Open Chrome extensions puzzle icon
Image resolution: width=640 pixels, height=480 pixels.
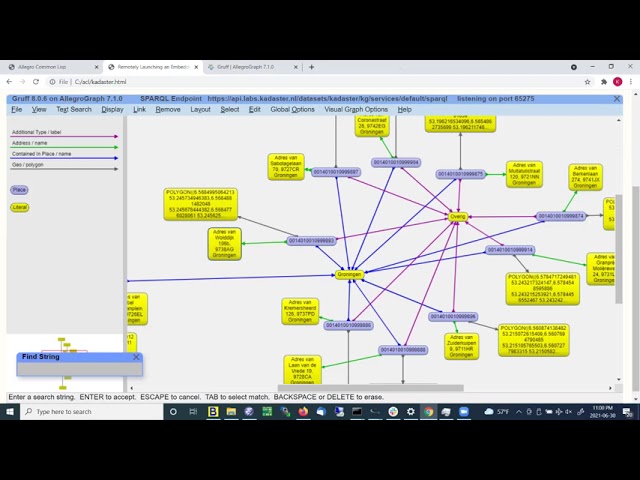click(604, 82)
